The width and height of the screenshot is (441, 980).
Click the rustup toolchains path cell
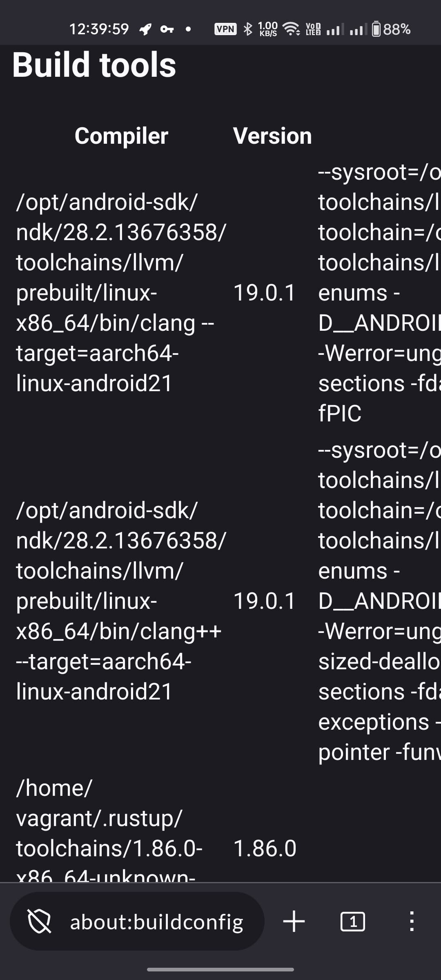[109, 833]
